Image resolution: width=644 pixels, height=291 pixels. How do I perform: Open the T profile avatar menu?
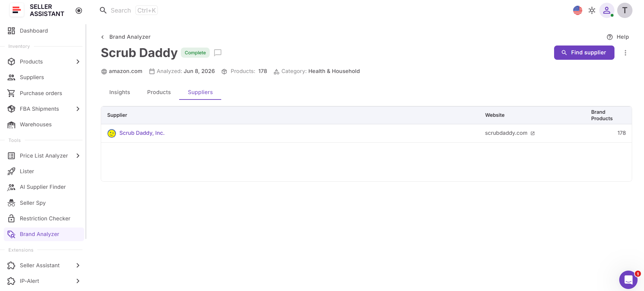tap(625, 11)
